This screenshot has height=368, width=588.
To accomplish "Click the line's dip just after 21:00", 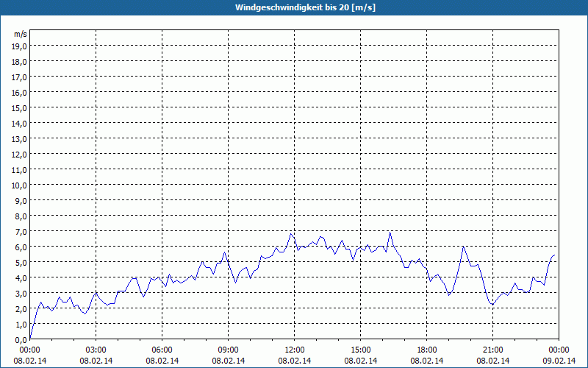I will coord(493,304).
